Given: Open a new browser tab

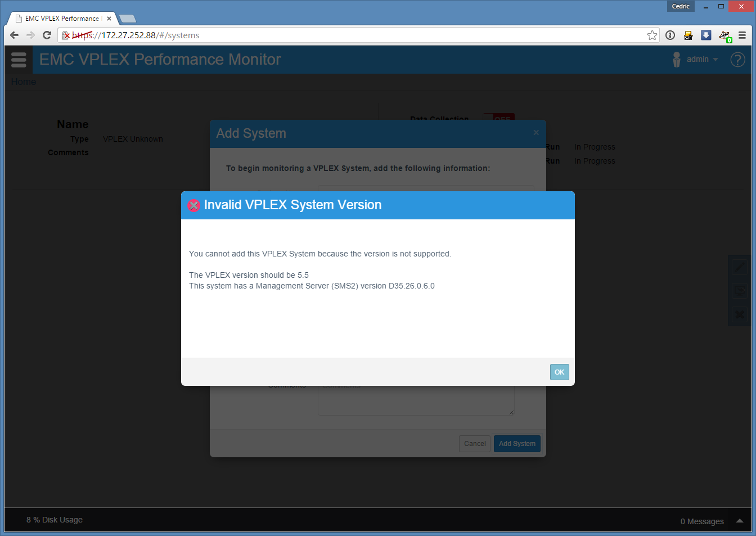Looking at the screenshot, I should tap(128, 19).
